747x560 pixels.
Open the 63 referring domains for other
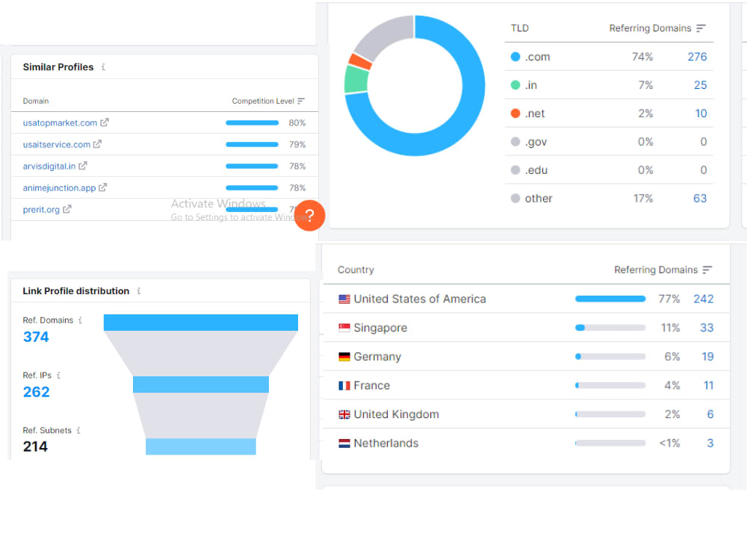(700, 199)
